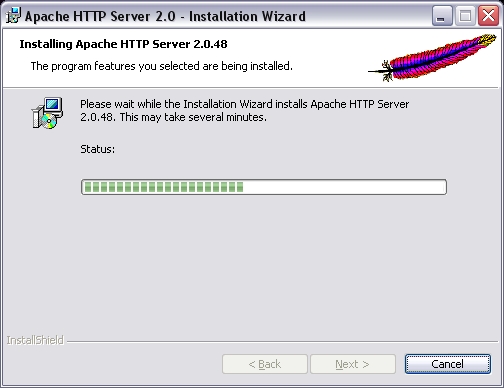Click the disabled Next button
The width and height of the screenshot is (504, 388).
pyautogui.click(x=353, y=364)
